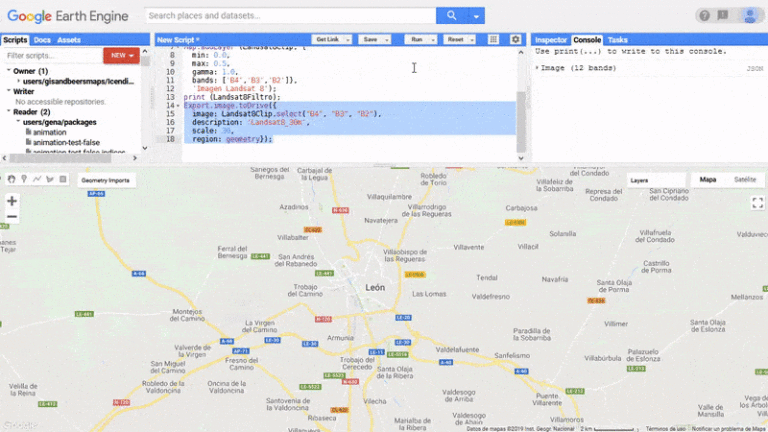Switch to the Docs tab
This screenshot has width=768, height=432.
coord(42,40)
